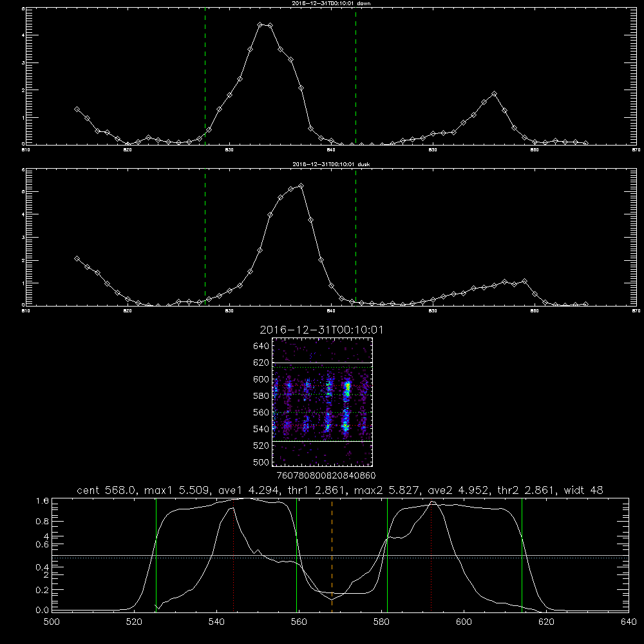This screenshot has width=644, height=644.
Task: Click the first diamond marker of the dawn curve
Action: tap(77, 109)
